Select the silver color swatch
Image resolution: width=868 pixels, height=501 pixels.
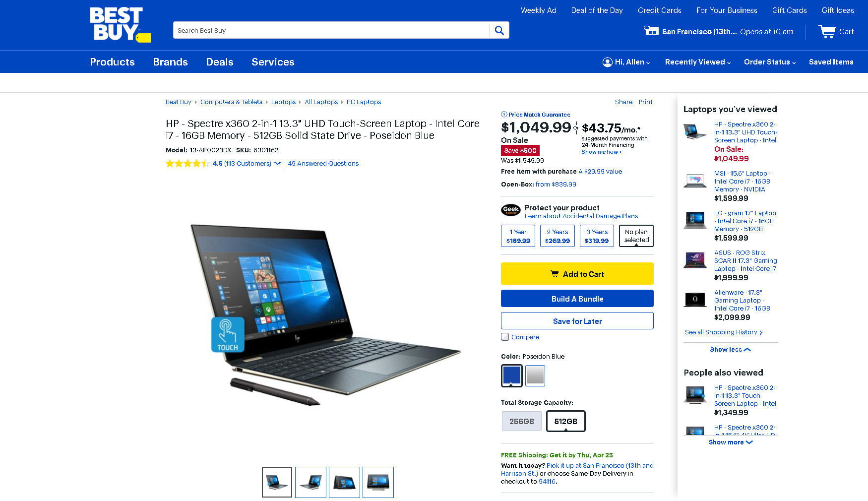click(x=535, y=376)
